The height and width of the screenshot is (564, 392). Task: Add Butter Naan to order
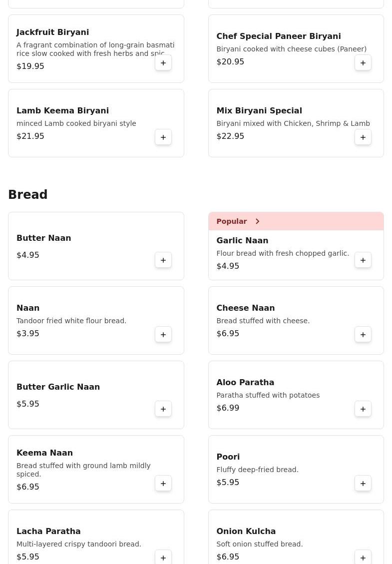click(163, 260)
